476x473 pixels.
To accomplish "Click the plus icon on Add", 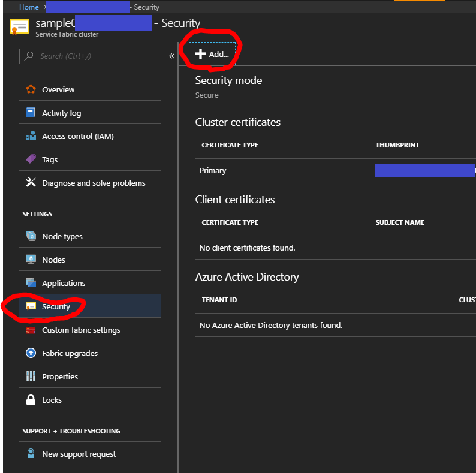I will pyautogui.click(x=200, y=54).
